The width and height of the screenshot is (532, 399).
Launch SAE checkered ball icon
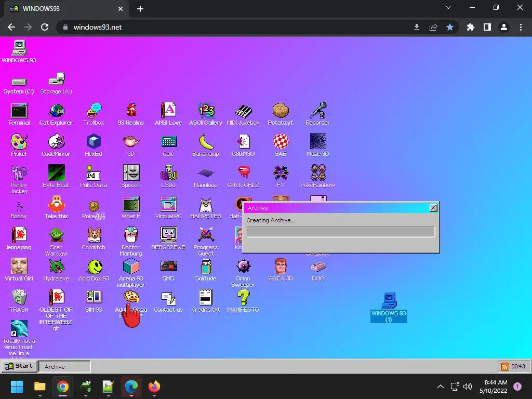pyautogui.click(x=281, y=145)
